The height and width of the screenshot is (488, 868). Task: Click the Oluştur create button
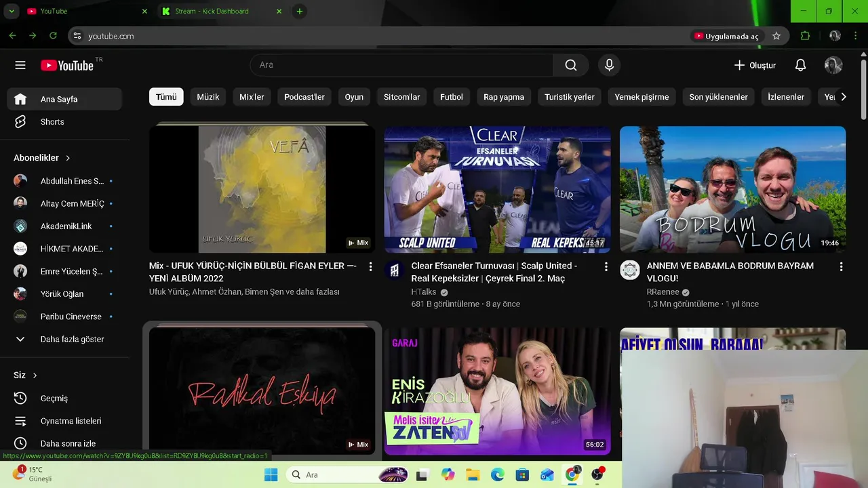(754, 65)
